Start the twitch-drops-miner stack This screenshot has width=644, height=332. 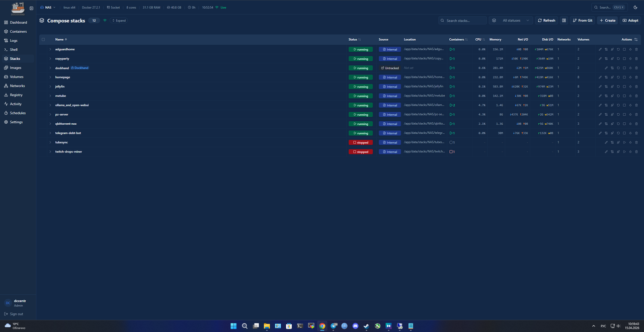tap(624, 151)
